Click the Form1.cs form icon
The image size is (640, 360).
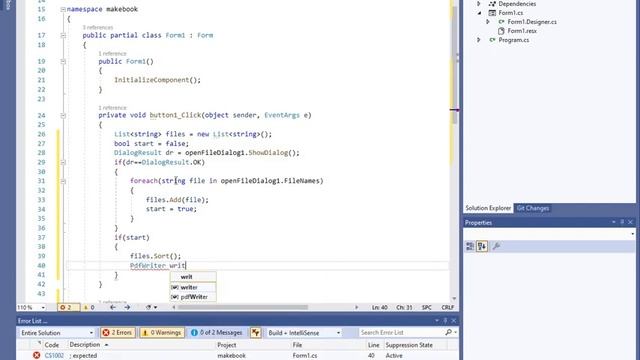492,13
